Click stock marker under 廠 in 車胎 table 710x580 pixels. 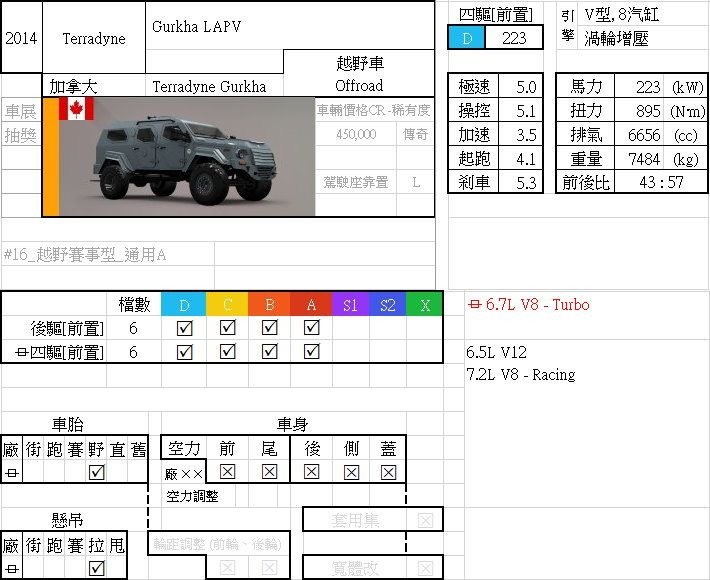(12, 473)
